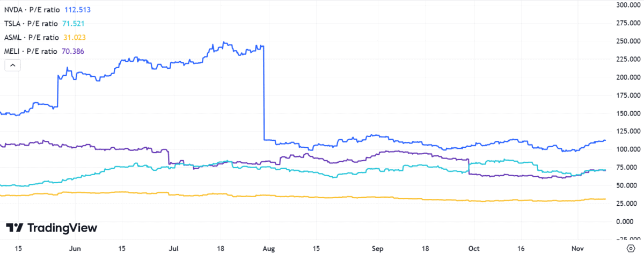Click the Jun label on time axis

75,249
